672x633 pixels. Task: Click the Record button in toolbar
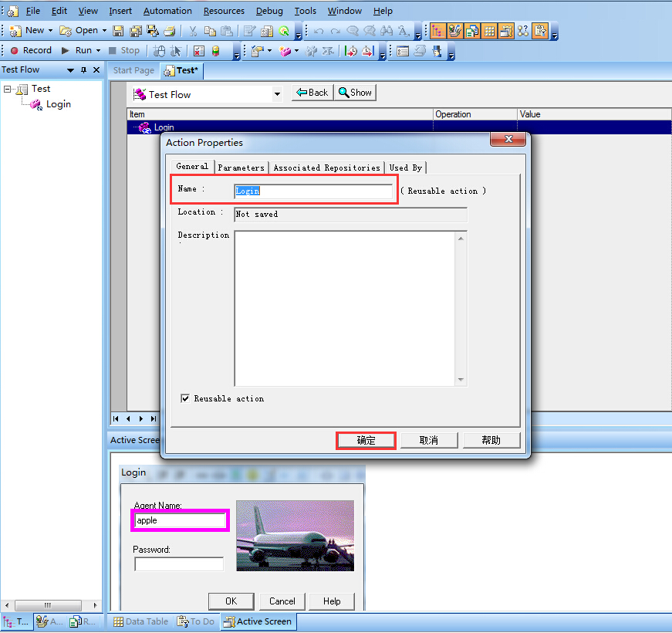click(31, 50)
